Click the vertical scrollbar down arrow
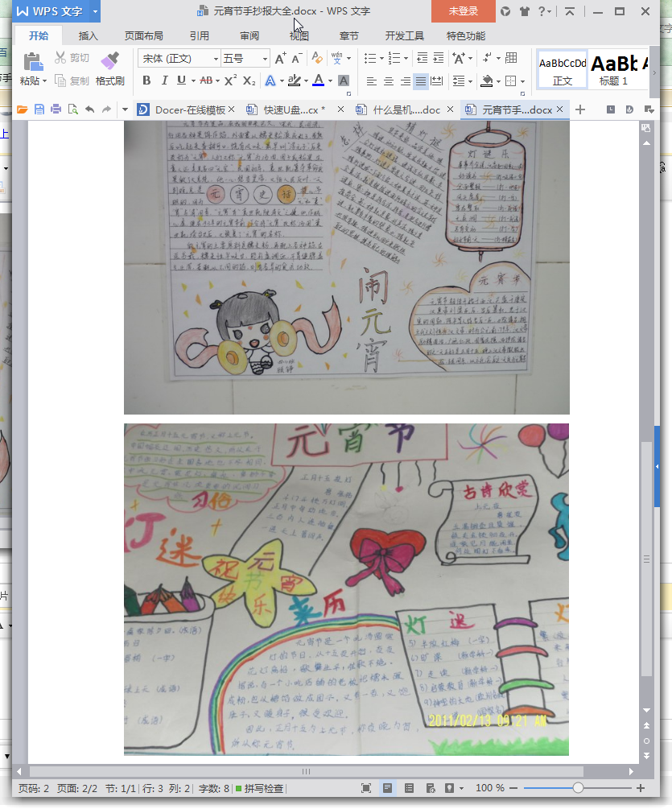The width and height of the screenshot is (672, 809). coord(647,711)
